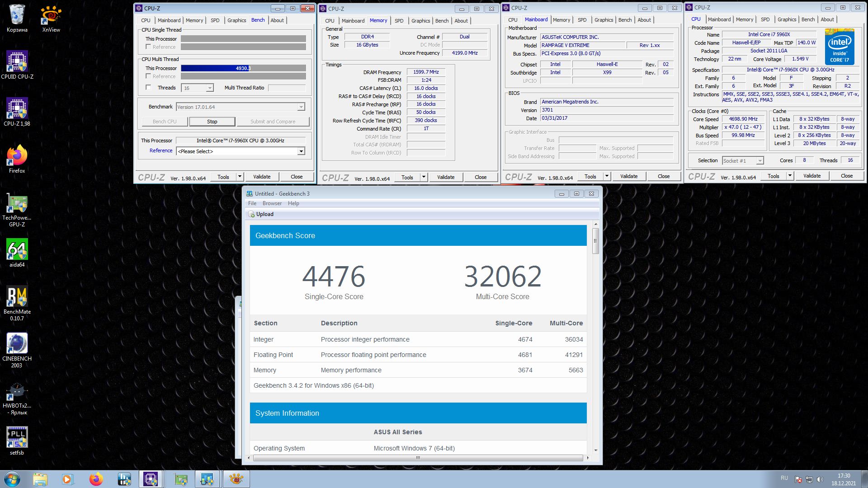This screenshot has height=488, width=868.
Task: Click Geekbench horizontal scrollbar thumb
Action: tap(418, 458)
